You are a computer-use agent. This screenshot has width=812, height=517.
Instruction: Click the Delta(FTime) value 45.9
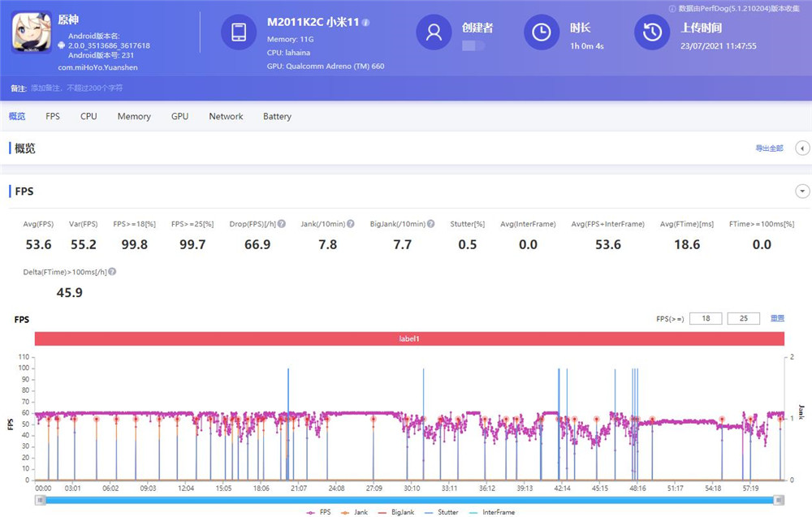(x=69, y=292)
